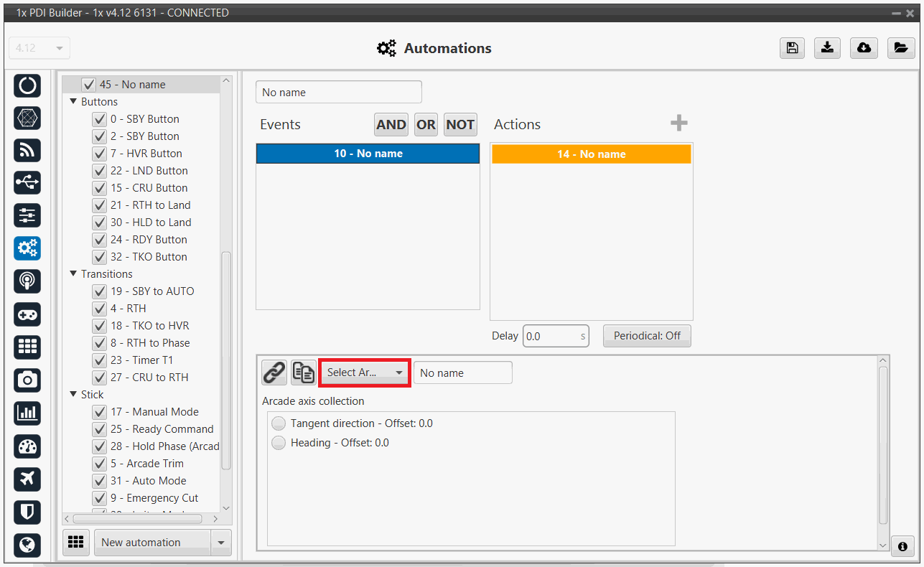Click the chain link icon

click(x=274, y=372)
